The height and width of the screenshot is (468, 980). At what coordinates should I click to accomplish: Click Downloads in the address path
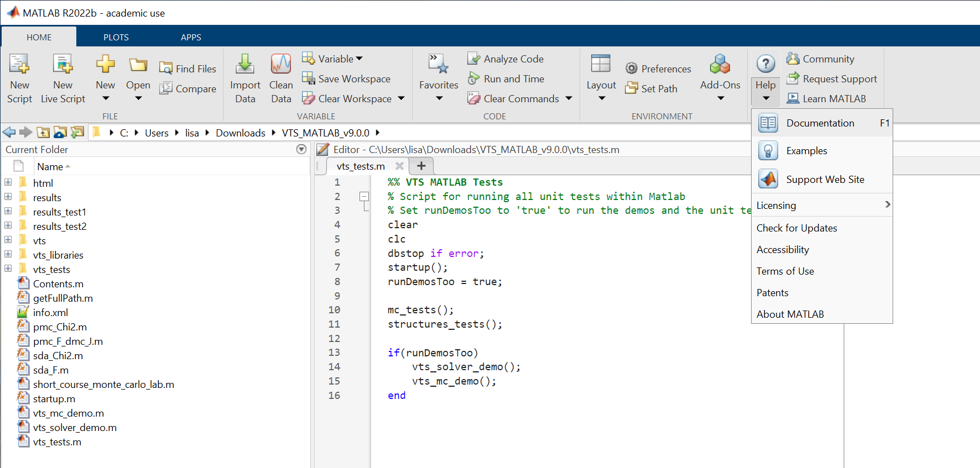[241, 133]
